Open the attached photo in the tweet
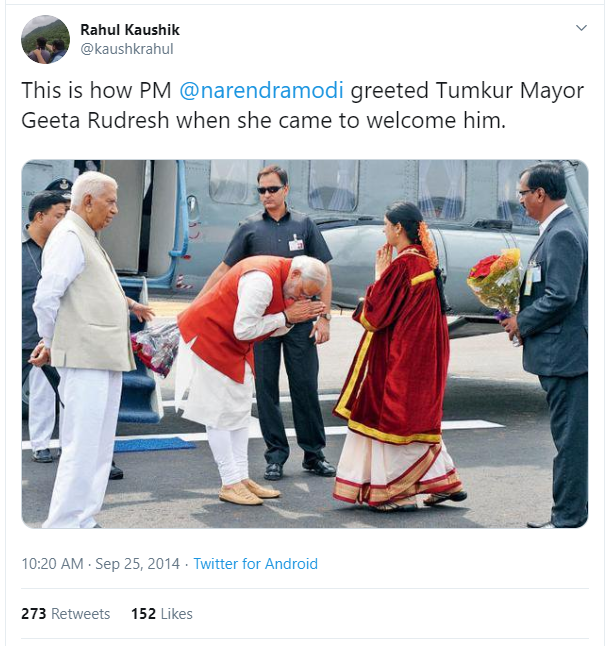 pos(305,344)
